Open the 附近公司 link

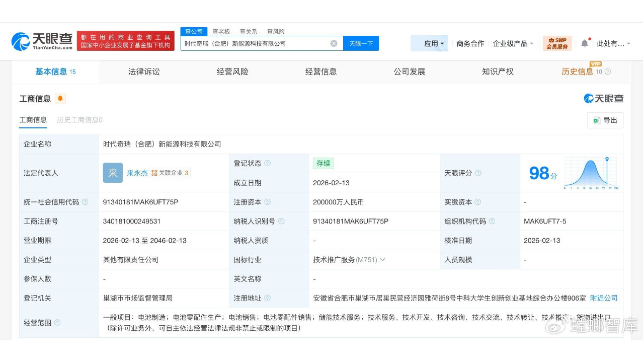(603, 298)
